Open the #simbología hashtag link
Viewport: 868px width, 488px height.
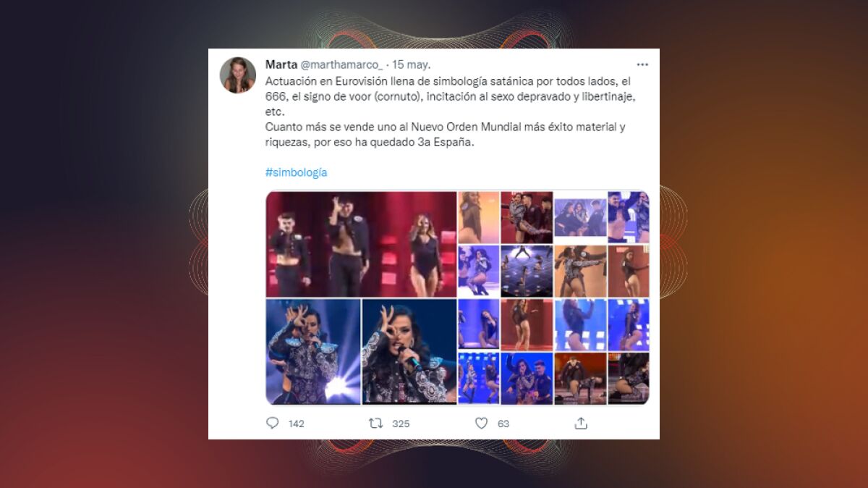pos(297,172)
